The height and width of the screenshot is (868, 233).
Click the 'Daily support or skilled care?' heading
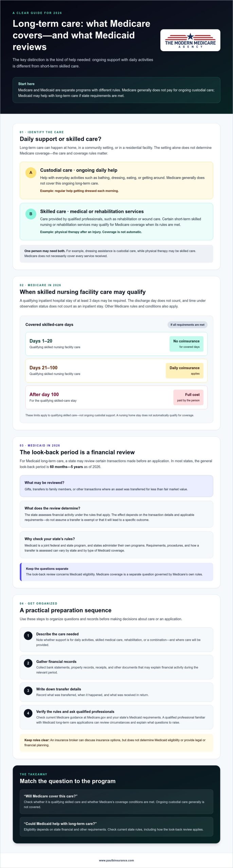[60, 139]
